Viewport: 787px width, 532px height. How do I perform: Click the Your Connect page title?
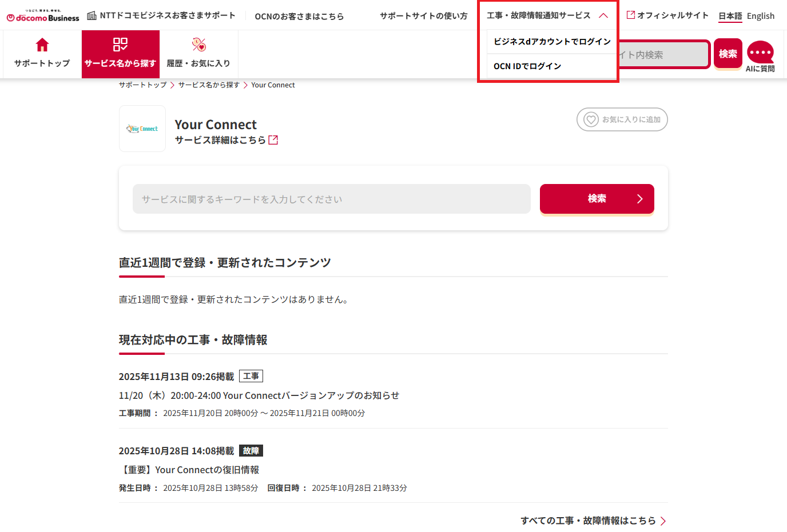click(216, 125)
